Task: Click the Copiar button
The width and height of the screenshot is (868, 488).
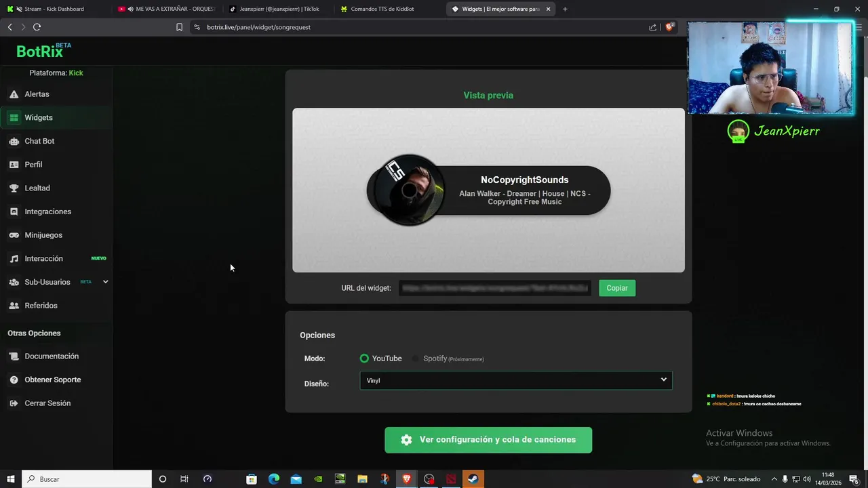Action: point(617,288)
